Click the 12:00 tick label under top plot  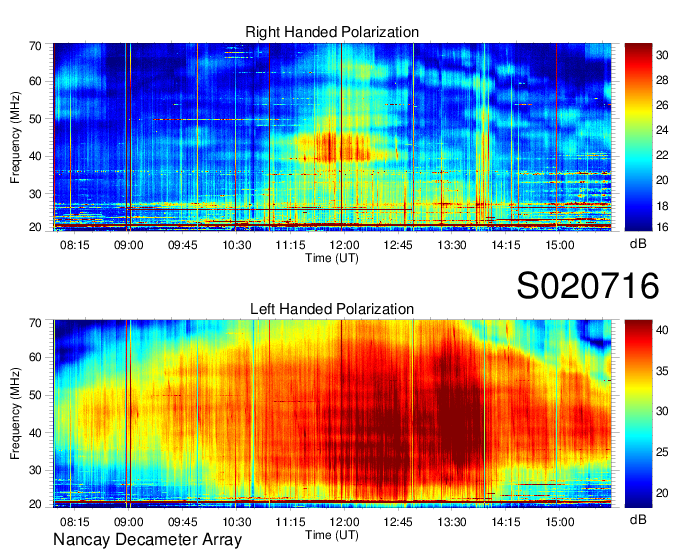point(344,245)
